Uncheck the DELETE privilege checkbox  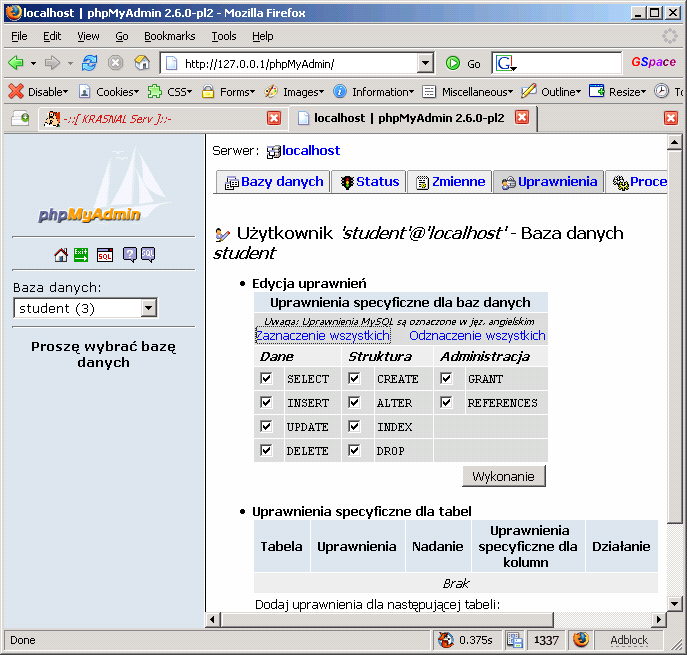pos(266,450)
